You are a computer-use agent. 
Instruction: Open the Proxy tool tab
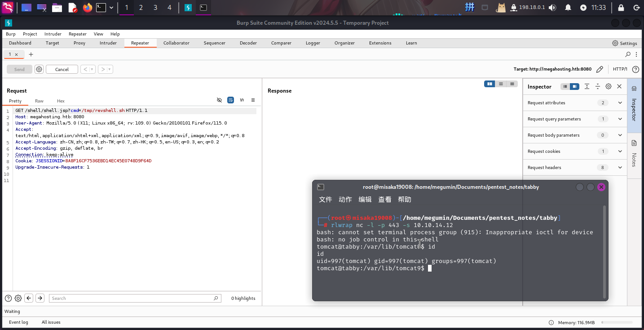click(79, 43)
